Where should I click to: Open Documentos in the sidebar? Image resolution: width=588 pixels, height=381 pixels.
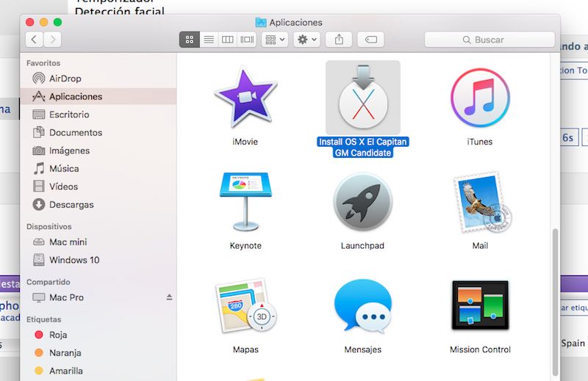click(x=98, y=132)
